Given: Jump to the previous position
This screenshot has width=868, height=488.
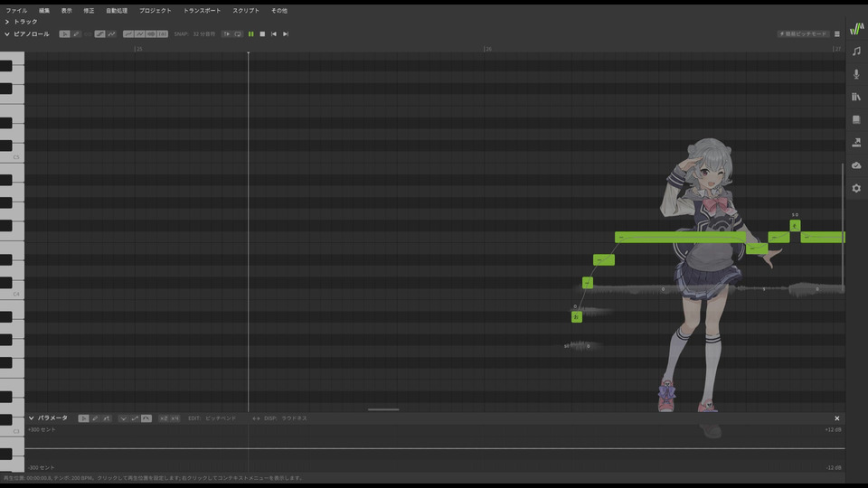Looking at the screenshot, I should [274, 34].
